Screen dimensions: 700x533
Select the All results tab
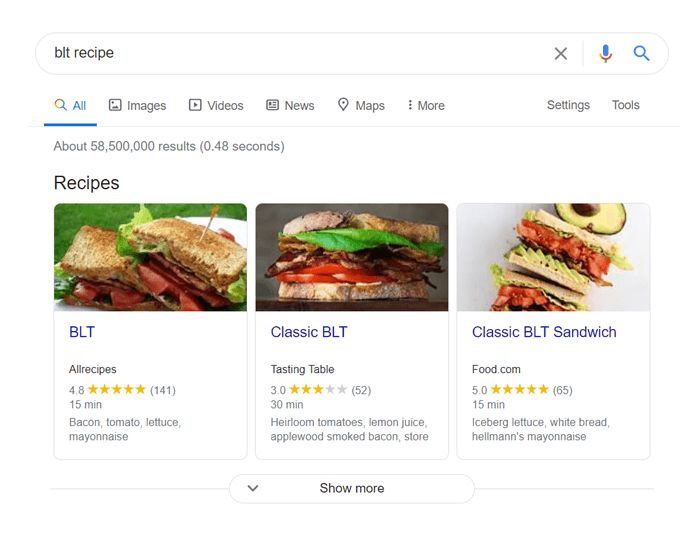[x=71, y=105]
